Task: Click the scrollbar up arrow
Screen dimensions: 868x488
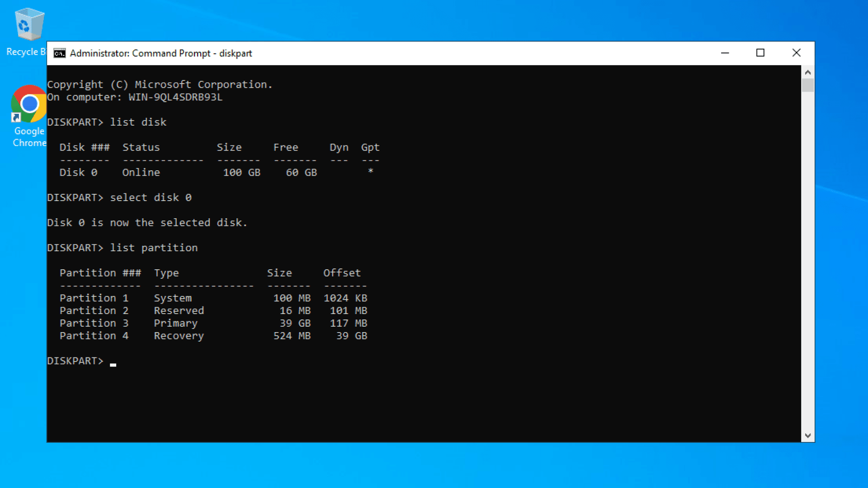Action: click(808, 72)
